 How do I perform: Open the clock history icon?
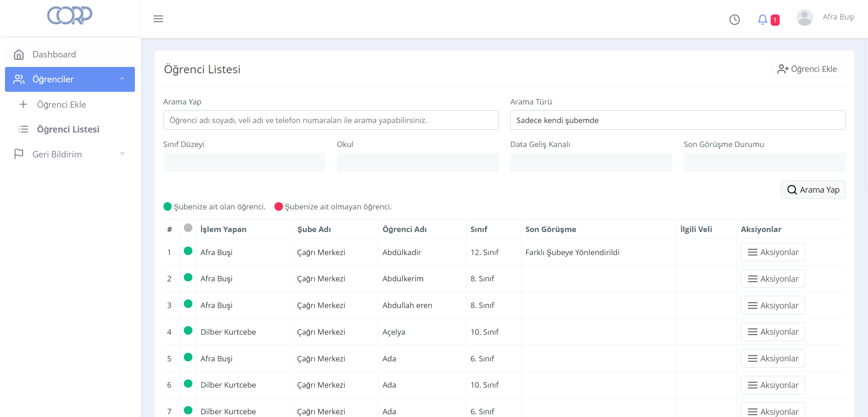[x=734, y=19]
